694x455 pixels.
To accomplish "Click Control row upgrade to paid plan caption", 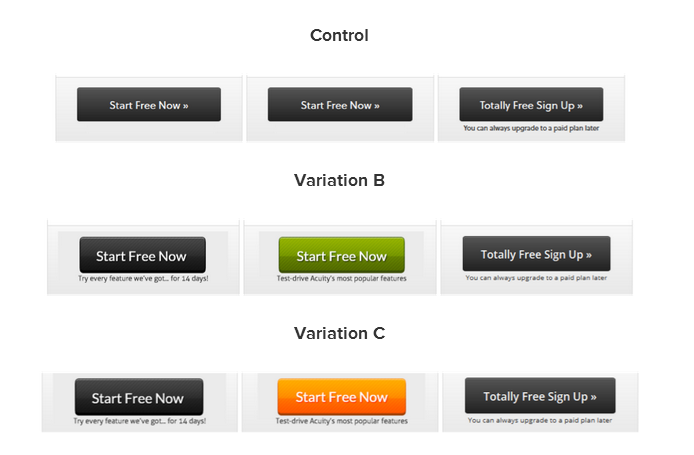I will [x=531, y=128].
